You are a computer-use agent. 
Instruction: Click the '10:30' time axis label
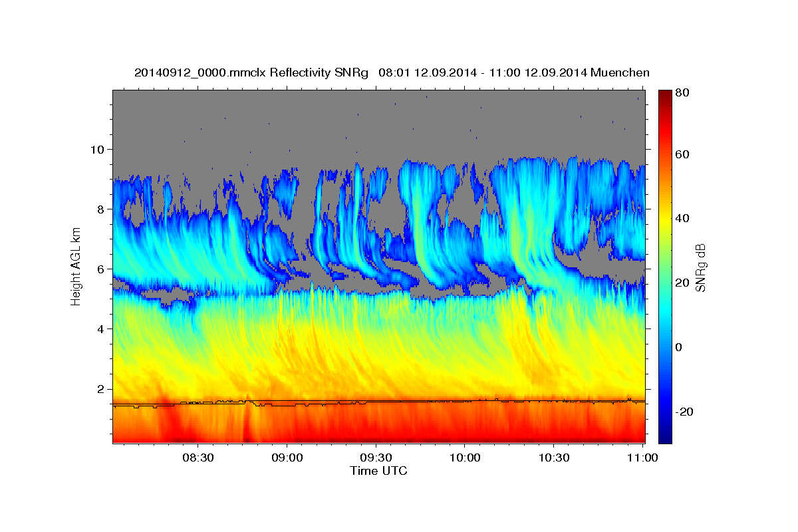point(553,458)
